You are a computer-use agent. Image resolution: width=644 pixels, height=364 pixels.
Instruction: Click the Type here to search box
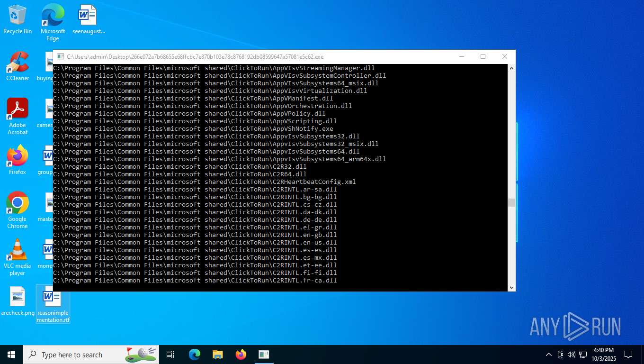point(91,355)
